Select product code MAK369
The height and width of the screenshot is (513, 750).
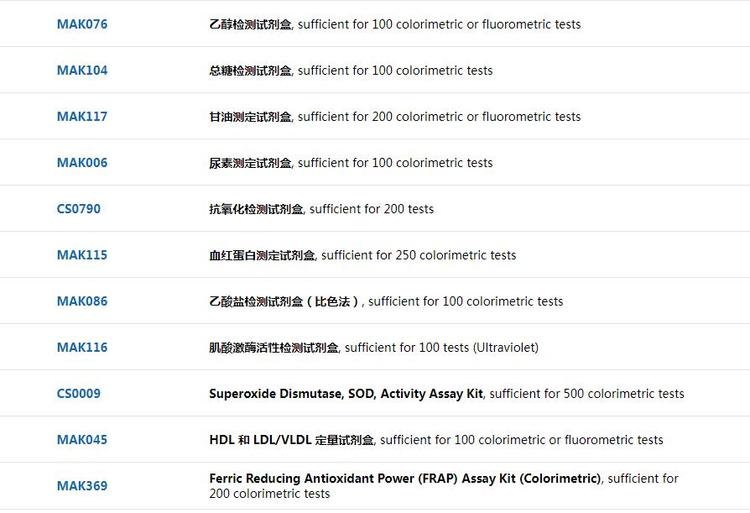[82, 486]
